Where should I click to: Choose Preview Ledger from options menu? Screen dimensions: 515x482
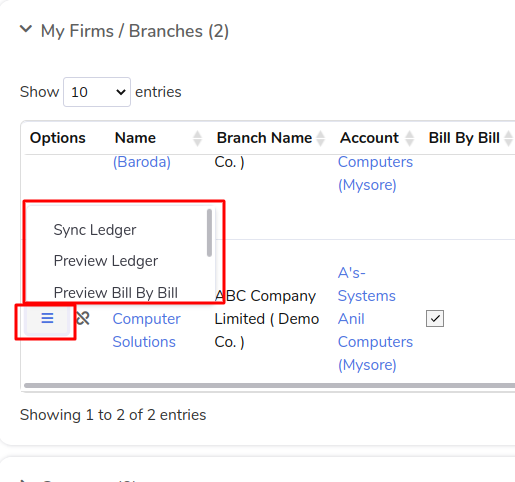[x=106, y=261]
